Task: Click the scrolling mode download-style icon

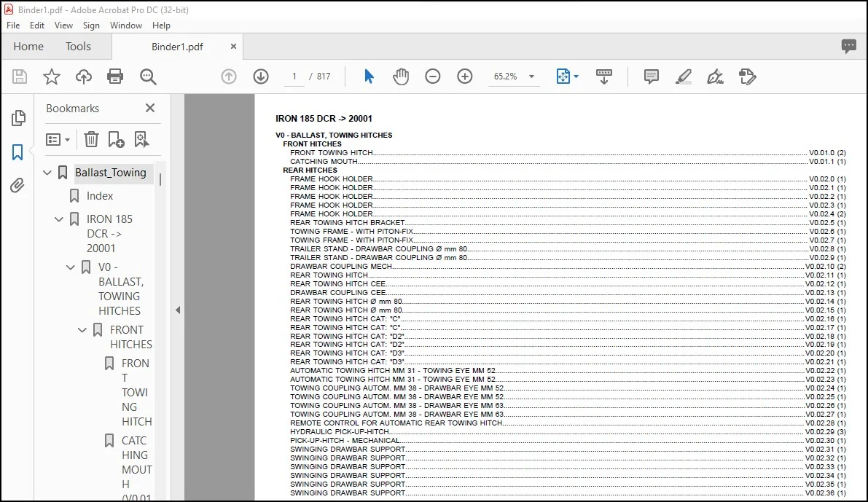Action: pyautogui.click(x=604, y=77)
